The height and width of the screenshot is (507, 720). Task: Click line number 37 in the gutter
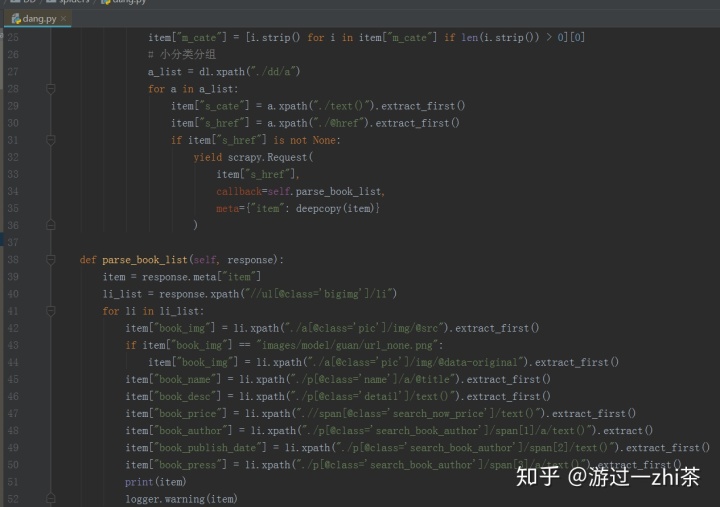click(13, 242)
